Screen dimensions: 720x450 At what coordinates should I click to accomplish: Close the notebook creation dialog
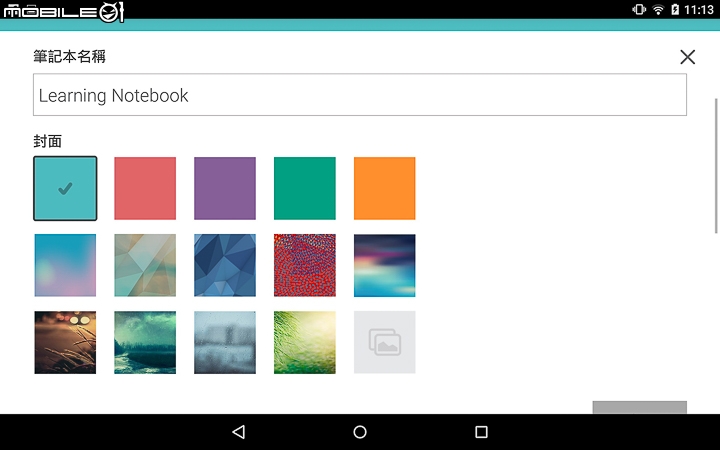687,57
